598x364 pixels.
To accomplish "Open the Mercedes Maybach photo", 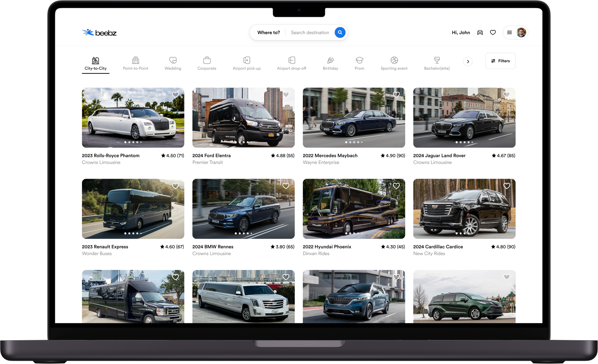I will point(354,118).
